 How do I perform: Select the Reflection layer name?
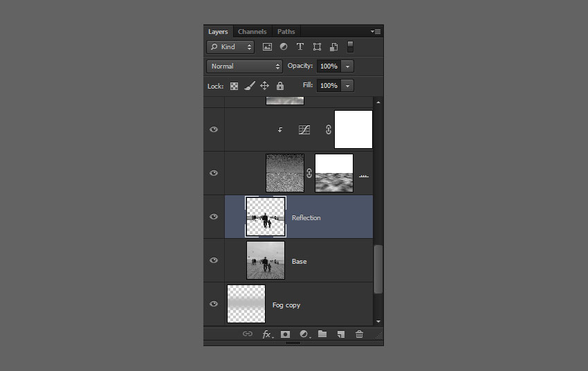pyautogui.click(x=306, y=217)
